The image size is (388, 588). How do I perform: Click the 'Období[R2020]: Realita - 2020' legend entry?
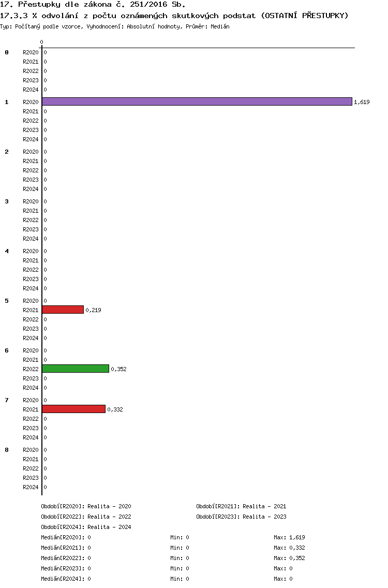pyautogui.click(x=86, y=506)
